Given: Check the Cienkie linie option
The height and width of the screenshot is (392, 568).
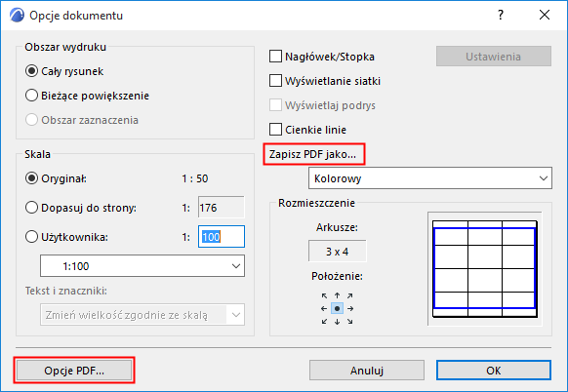Looking at the screenshot, I should (x=275, y=130).
